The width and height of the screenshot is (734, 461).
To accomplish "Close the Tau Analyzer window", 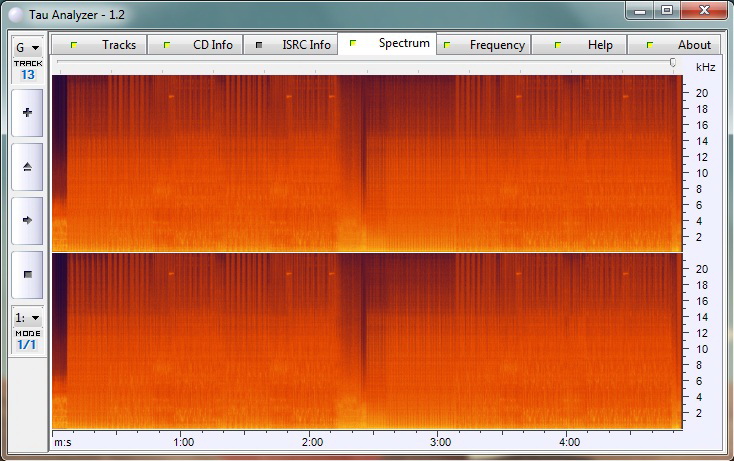I will pos(704,10).
